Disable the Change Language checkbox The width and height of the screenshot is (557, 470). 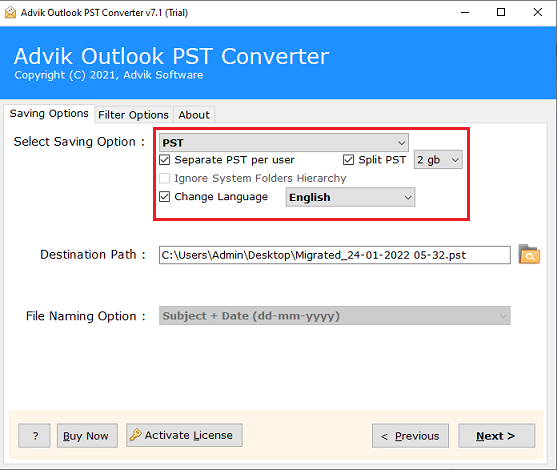click(164, 196)
